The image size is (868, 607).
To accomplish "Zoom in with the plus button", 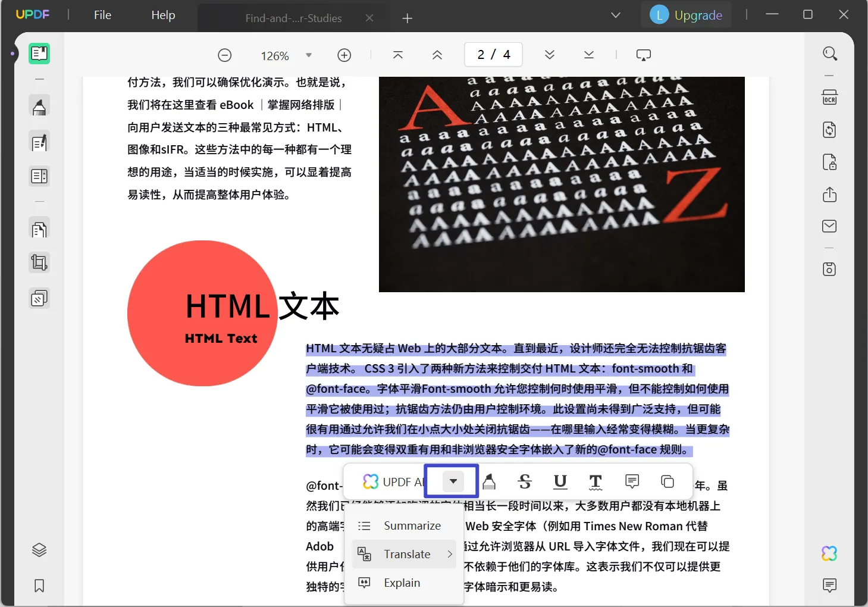I will tap(344, 55).
